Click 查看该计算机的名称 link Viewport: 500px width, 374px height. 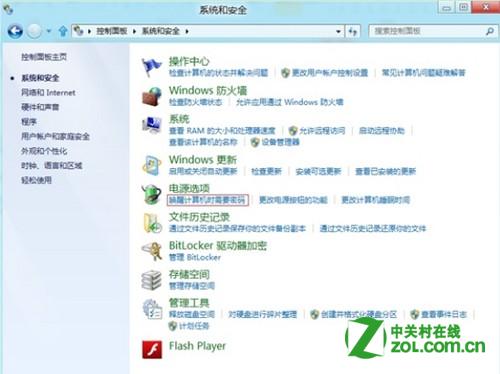pyautogui.click(x=203, y=142)
